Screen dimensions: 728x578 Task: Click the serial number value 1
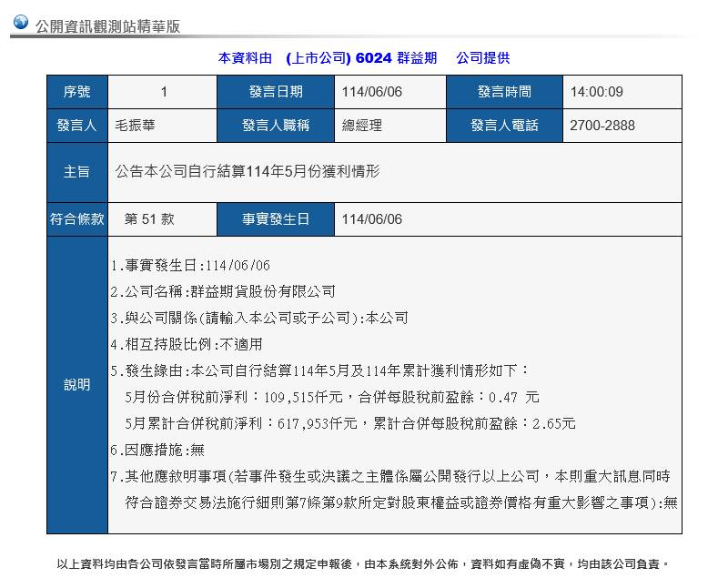164,92
